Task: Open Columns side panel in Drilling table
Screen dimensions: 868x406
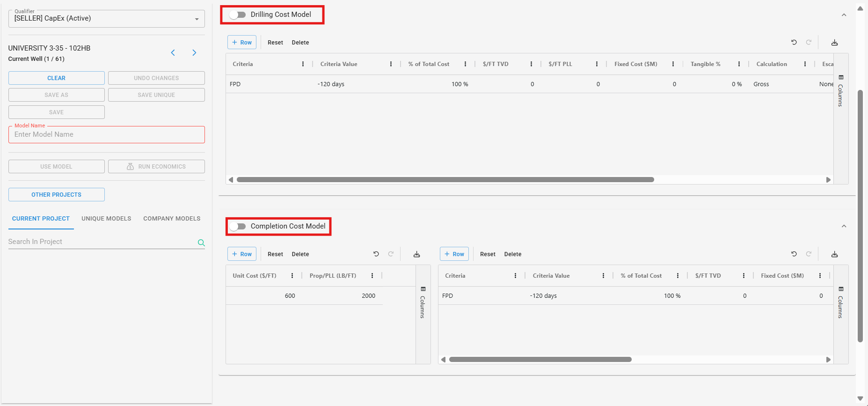Action: (841, 91)
